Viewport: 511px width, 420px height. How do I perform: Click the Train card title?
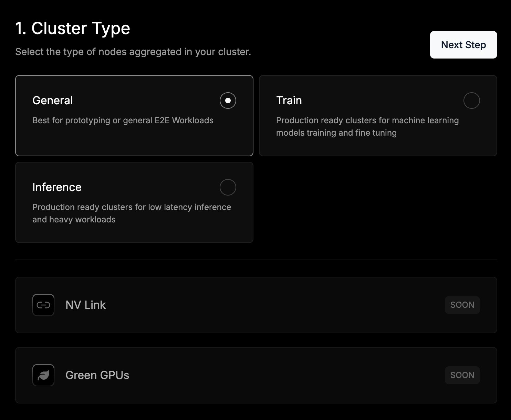(x=289, y=101)
